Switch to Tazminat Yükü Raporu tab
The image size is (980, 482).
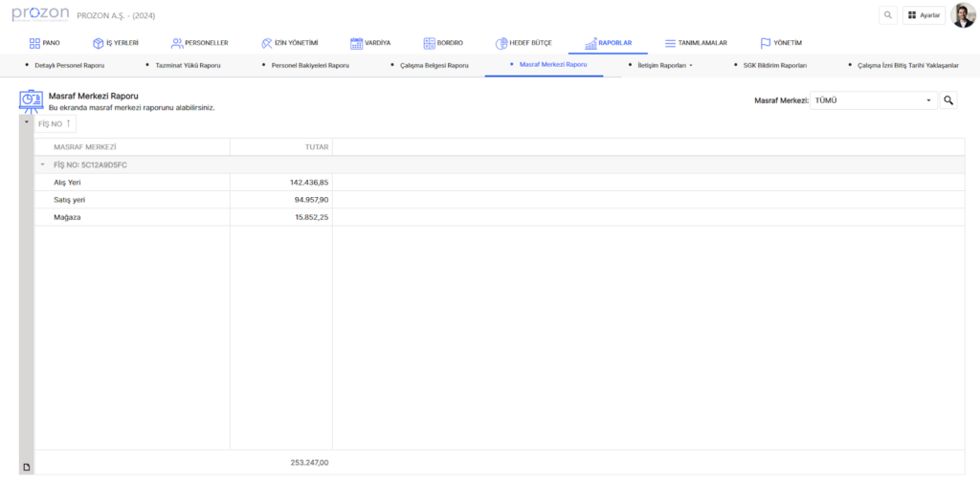coord(188,65)
